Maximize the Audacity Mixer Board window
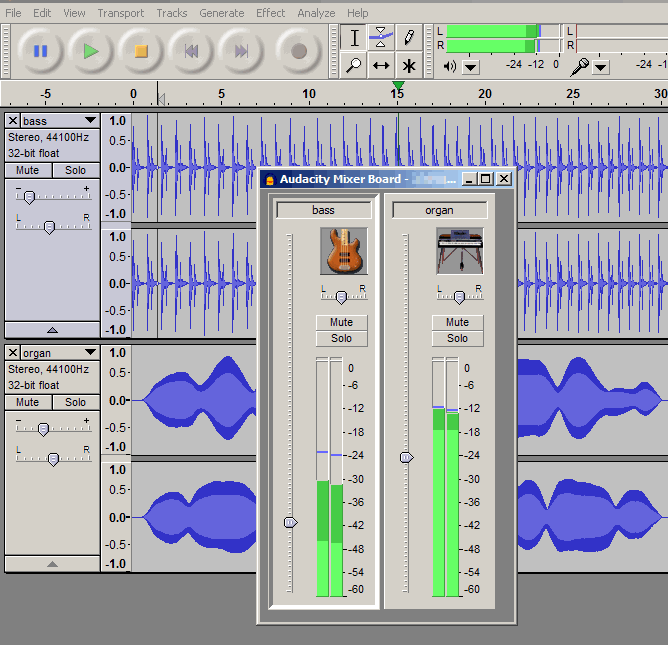This screenshot has width=668, height=645. coord(486,179)
